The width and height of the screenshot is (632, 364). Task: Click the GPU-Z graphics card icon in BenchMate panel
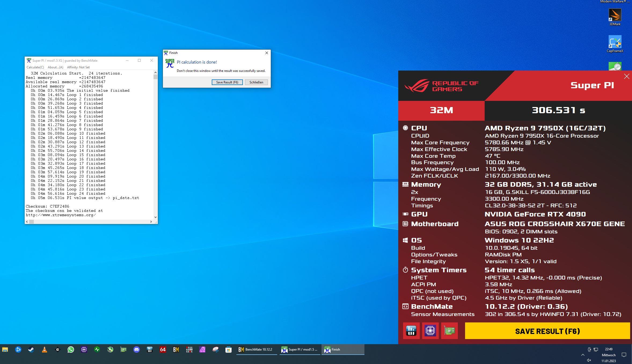450,331
